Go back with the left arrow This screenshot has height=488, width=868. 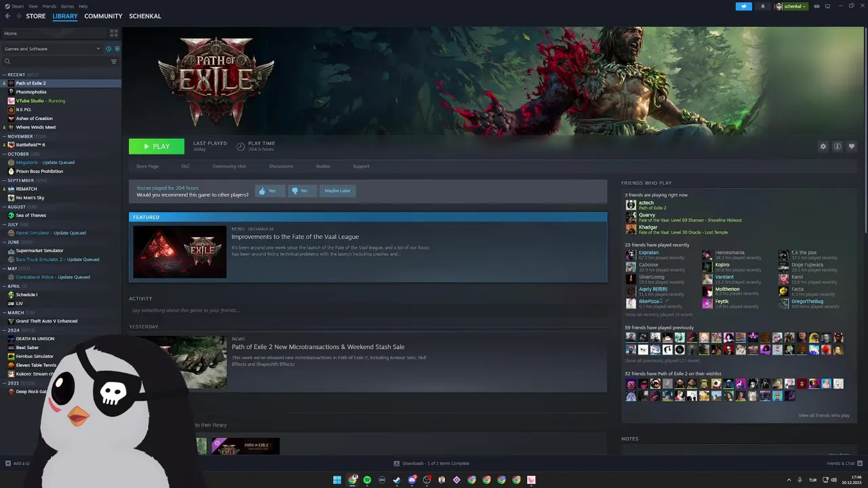coord(7,16)
